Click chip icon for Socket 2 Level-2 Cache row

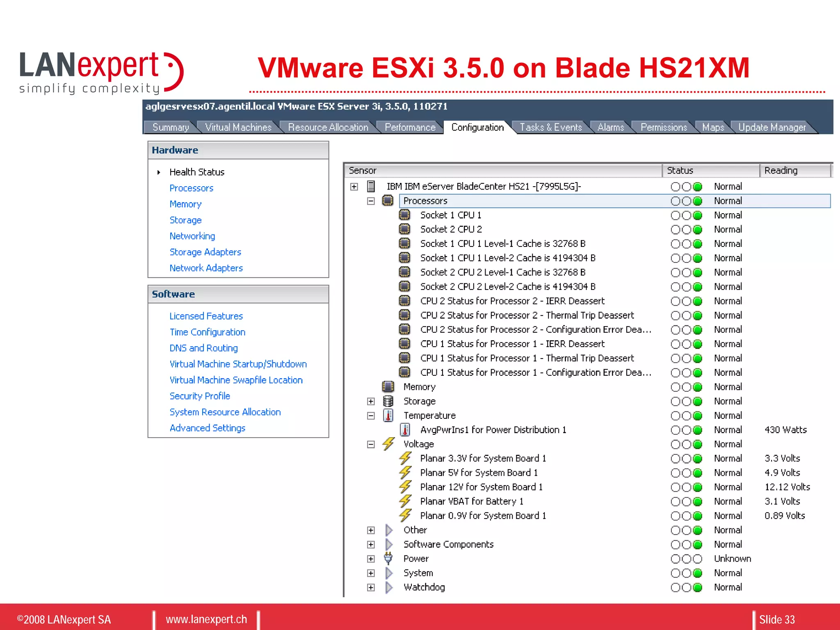coord(404,287)
